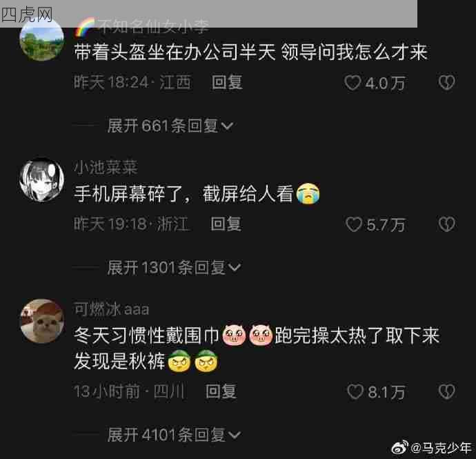Reply to the Zhejiang comment
476x459 pixels.
(226, 224)
